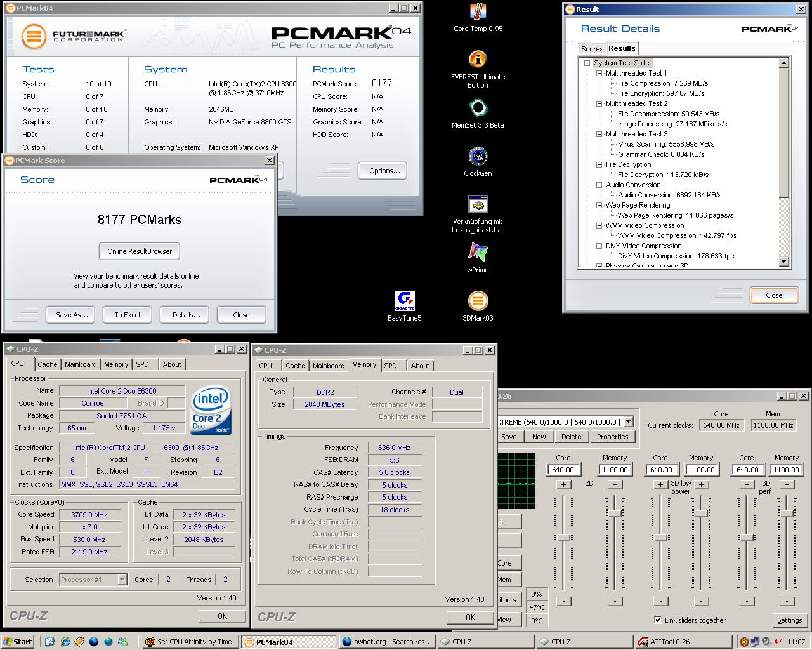Click OK in the left CPU-Z window
Screen dimensions: 812x650
pyautogui.click(x=222, y=616)
